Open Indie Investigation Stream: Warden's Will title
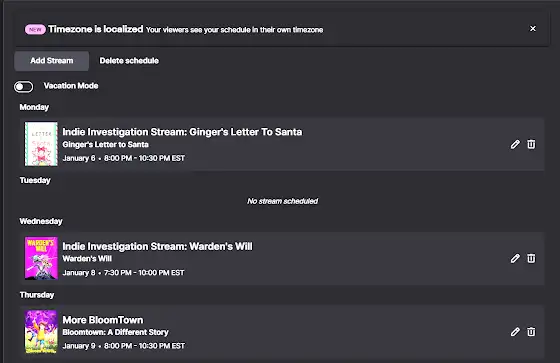The height and width of the screenshot is (363, 560). pyautogui.click(x=158, y=246)
